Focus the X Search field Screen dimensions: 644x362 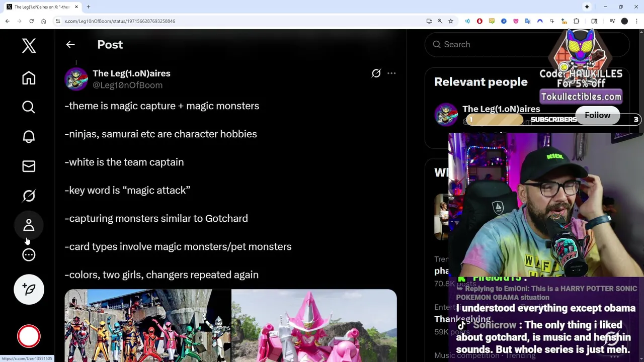click(527, 44)
